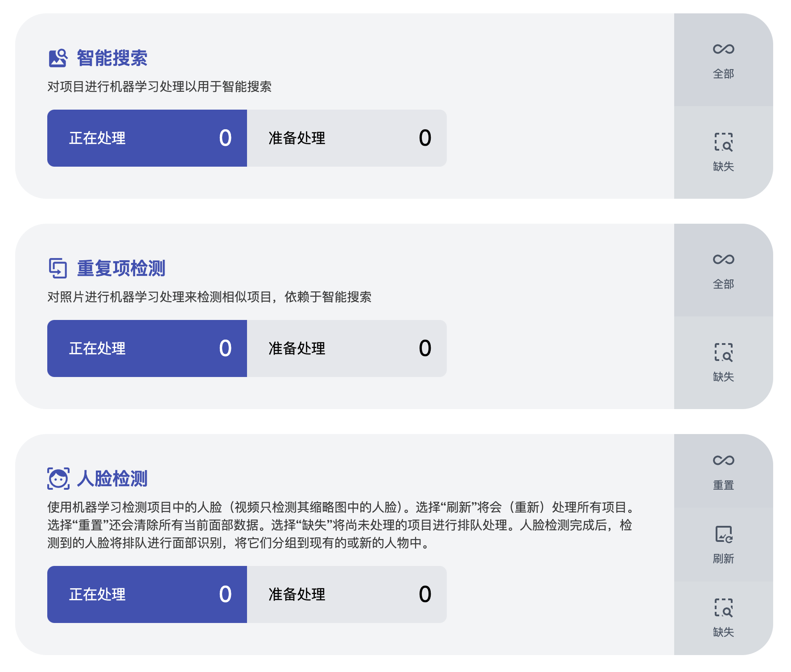The width and height of the screenshot is (791, 672).
Task: Queue missing items (缺失) for duplicate detection
Action: pos(723,363)
